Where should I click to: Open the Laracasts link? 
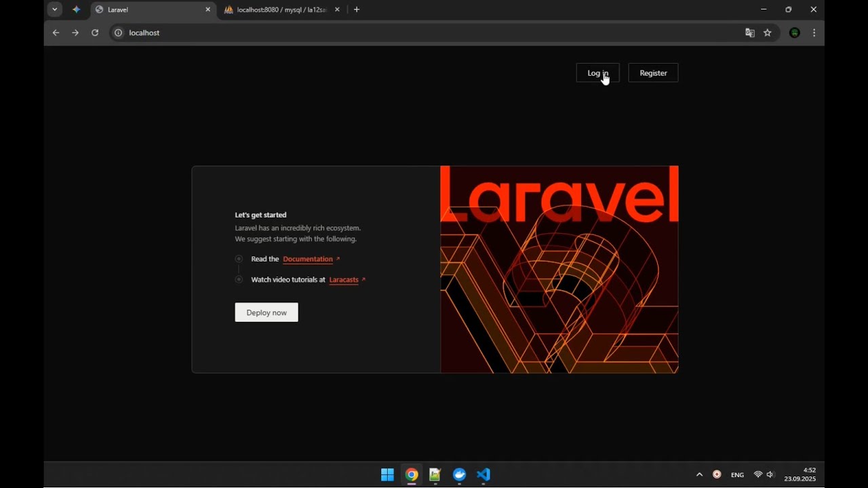click(344, 279)
